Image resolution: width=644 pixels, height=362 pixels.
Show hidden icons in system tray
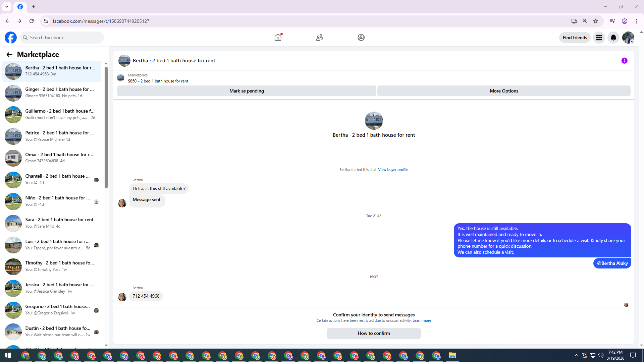(x=576, y=355)
